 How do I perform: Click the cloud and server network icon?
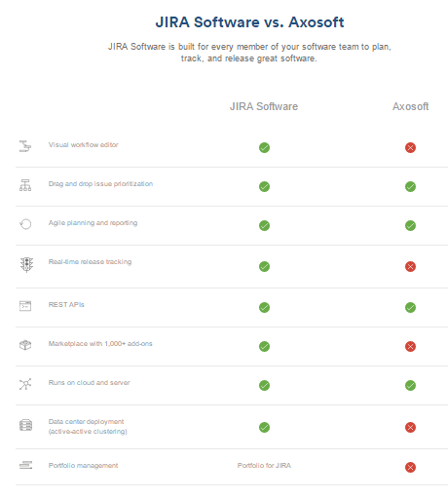click(25, 384)
